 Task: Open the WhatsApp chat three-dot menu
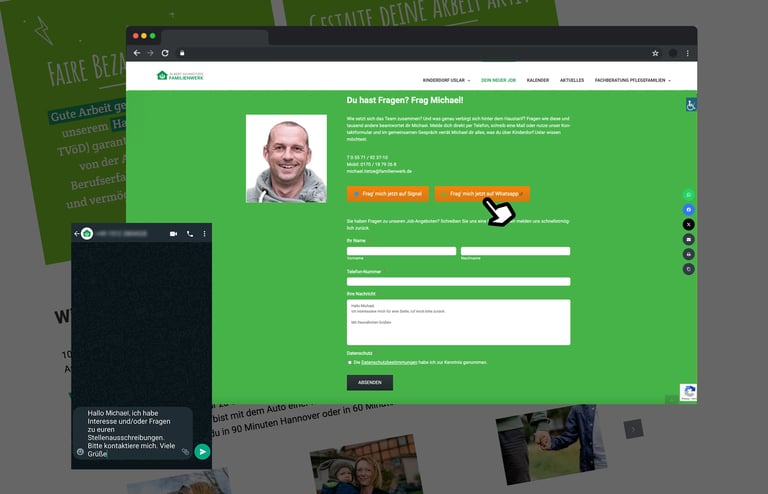click(x=204, y=234)
